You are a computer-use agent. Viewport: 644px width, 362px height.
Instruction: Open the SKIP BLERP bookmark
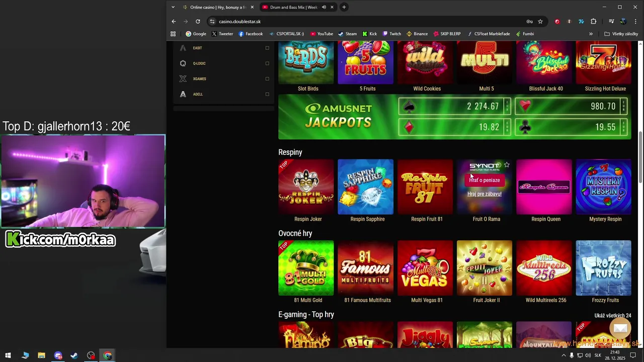point(446,34)
